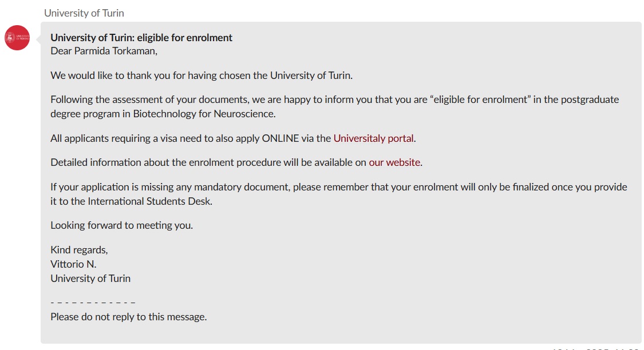Click the "International Students Desk" text
The width and height of the screenshot is (644, 350).
click(149, 201)
